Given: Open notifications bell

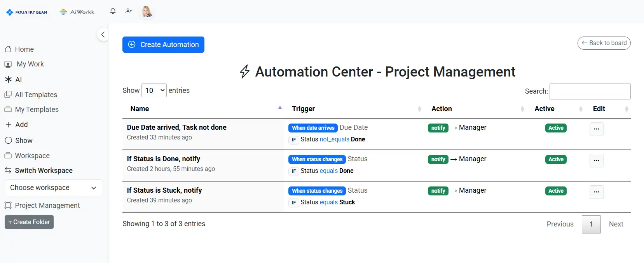Looking at the screenshot, I should point(113,11).
